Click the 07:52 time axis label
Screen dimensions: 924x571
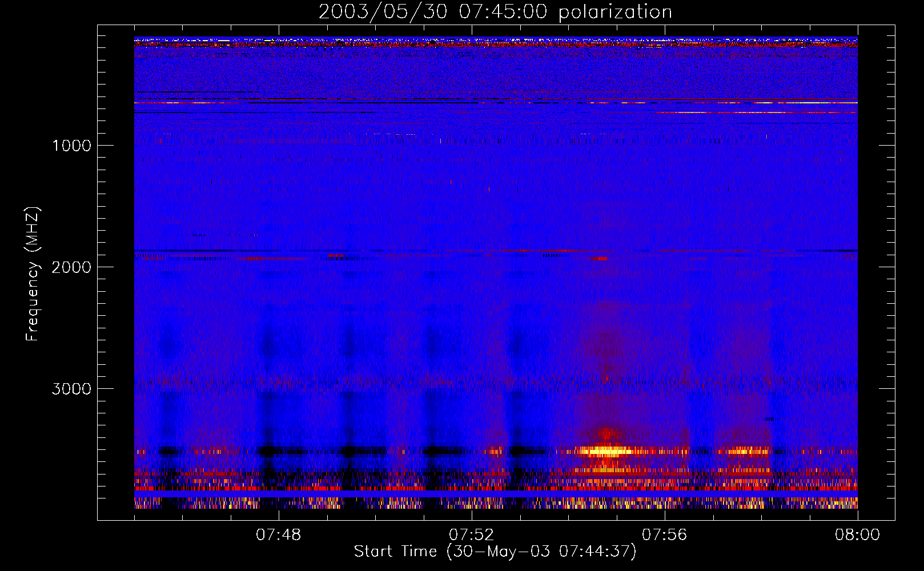[x=471, y=535]
